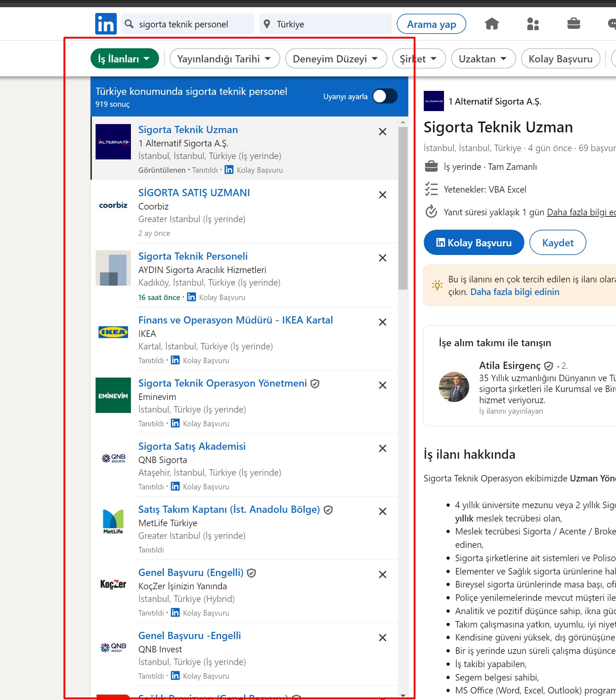Image resolution: width=616 pixels, height=700 pixels.
Task: Open 1 Alternatif Sigorta A.Ş. company link
Action: pyautogui.click(x=495, y=101)
